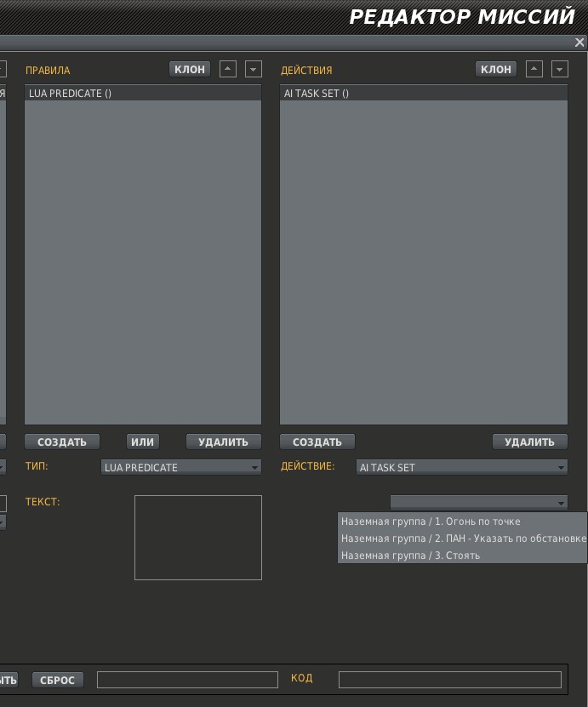Move action down in ДЕЙСТВИЯ panel
The image size is (588, 707).
(x=559, y=70)
